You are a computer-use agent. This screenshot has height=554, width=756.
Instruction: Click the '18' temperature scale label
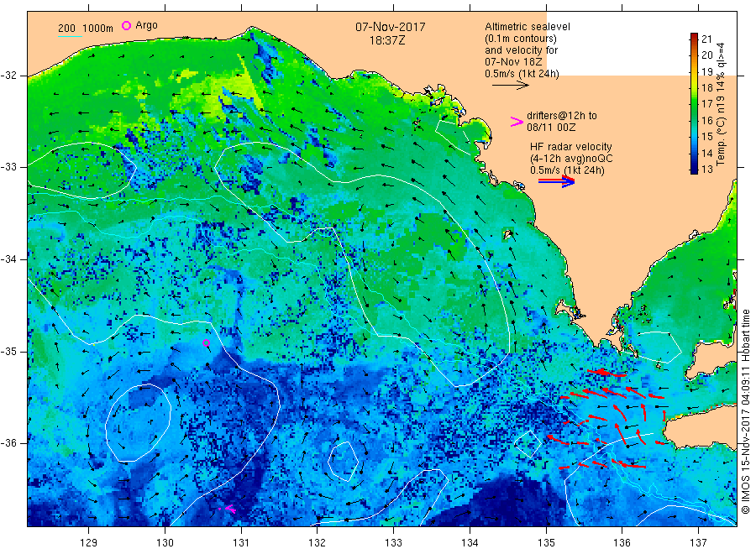(706, 87)
